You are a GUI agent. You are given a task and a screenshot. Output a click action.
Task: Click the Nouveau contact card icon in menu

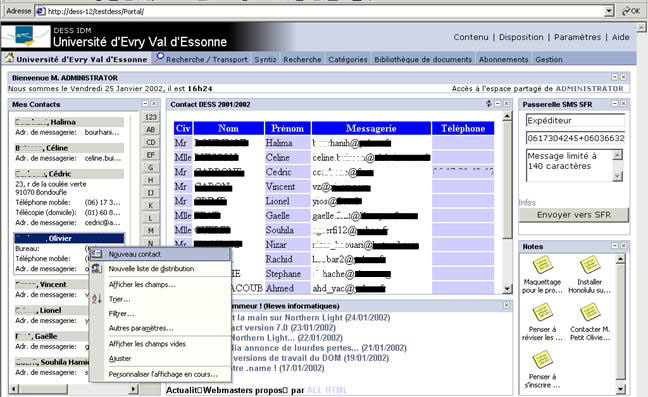click(96, 254)
